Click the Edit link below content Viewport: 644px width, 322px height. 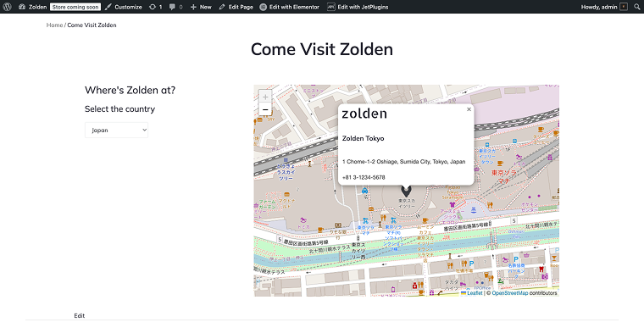80,315
